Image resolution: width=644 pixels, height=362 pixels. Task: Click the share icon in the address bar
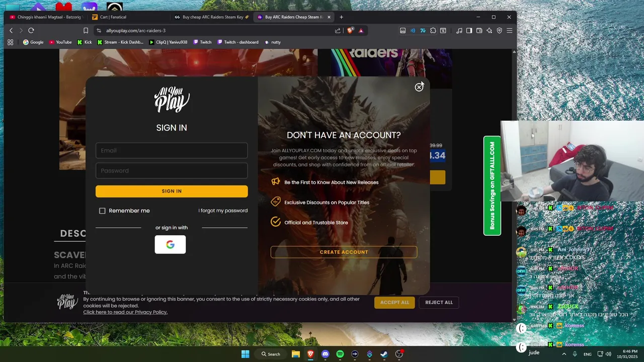[338, 31]
